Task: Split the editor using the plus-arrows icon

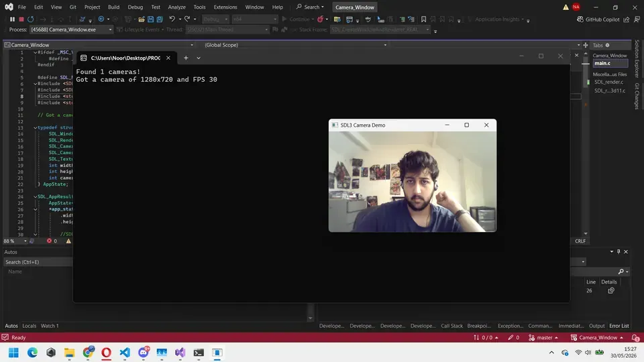Action: [586, 45]
